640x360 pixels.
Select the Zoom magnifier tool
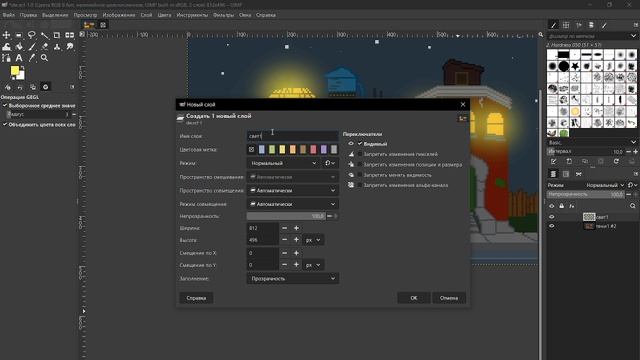[x=44, y=58]
